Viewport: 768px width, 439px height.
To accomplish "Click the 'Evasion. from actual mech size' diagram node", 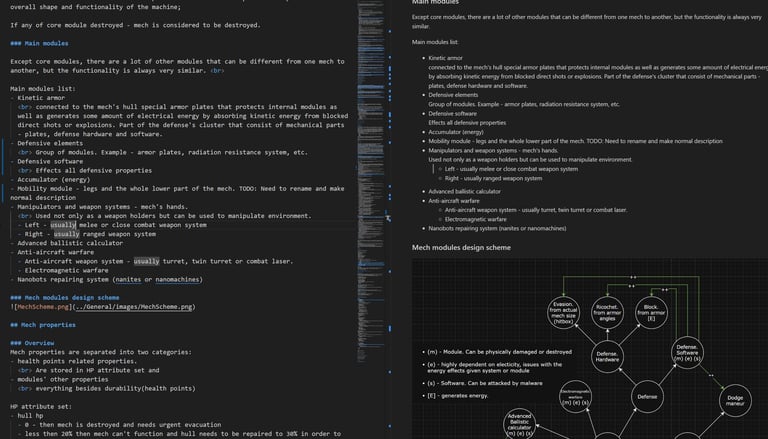I will point(563,313).
